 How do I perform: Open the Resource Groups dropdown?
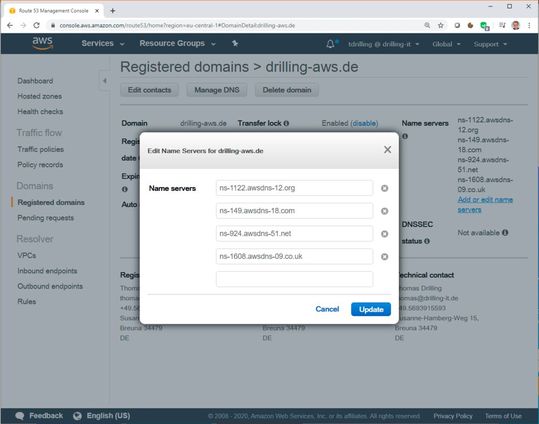(x=177, y=43)
